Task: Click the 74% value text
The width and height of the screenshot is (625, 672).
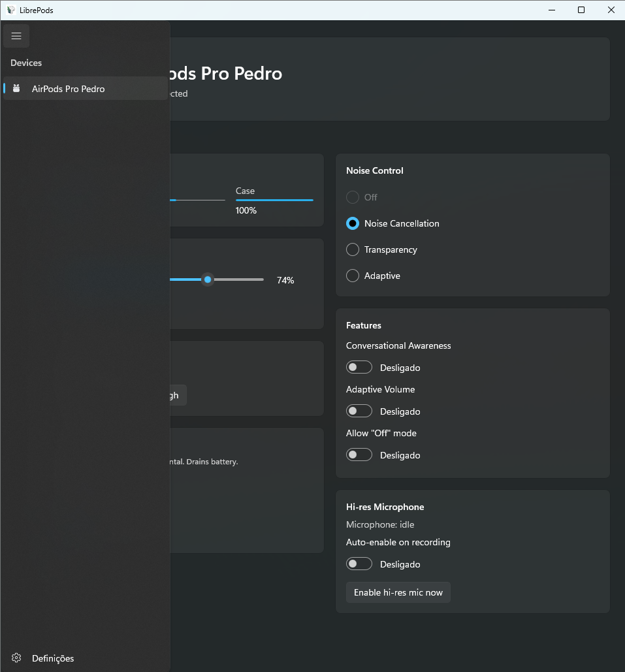Action: click(x=285, y=280)
